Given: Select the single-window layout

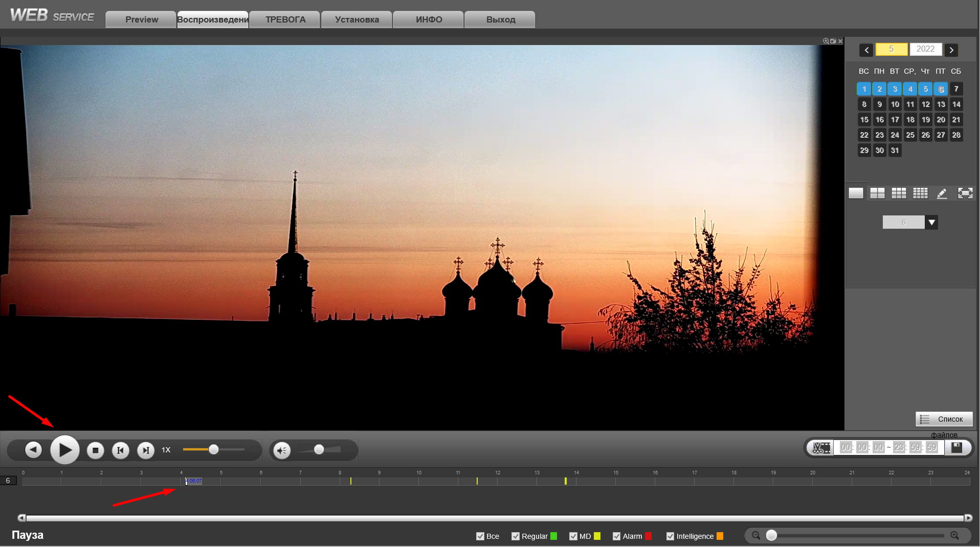Looking at the screenshot, I should 856,193.
